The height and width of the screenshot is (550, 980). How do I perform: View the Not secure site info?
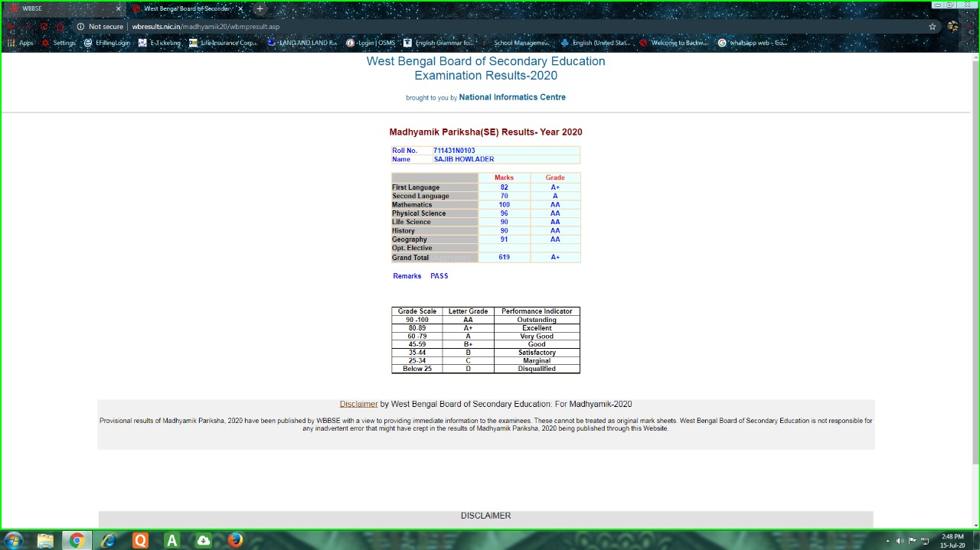(x=100, y=27)
